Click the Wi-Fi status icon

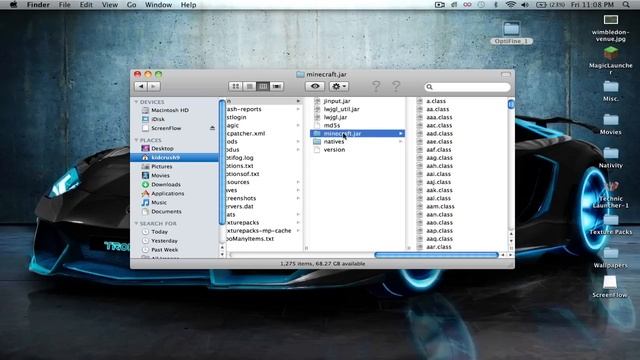point(510,4)
